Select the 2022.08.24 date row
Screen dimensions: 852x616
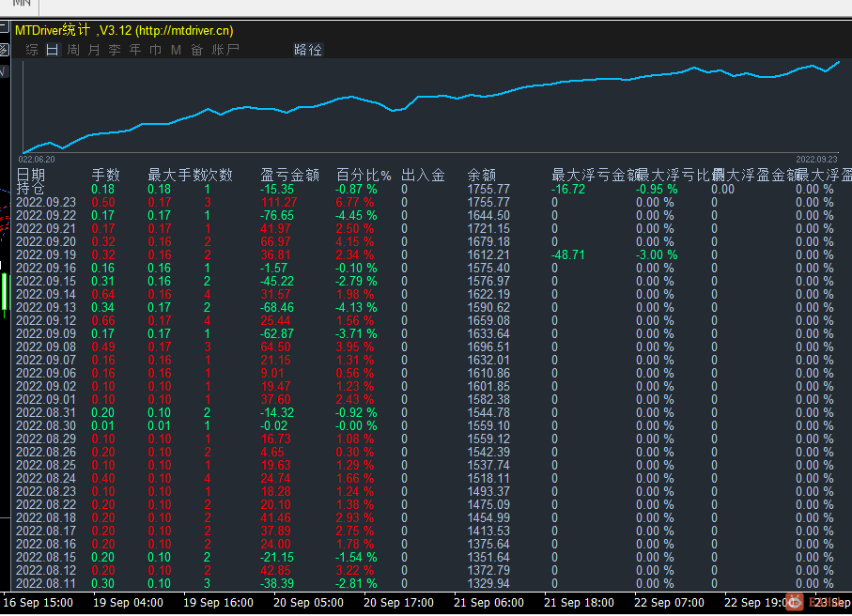[x=46, y=478]
